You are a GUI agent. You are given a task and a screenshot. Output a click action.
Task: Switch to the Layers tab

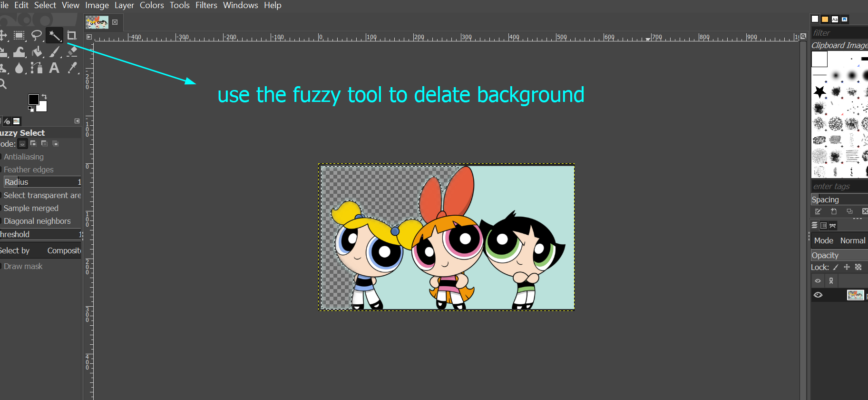[x=815, y=225]
